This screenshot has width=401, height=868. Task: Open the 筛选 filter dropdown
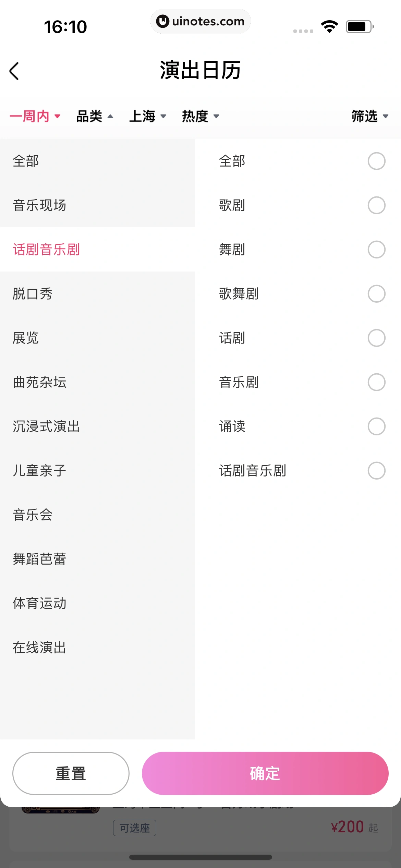pos(370,116)
